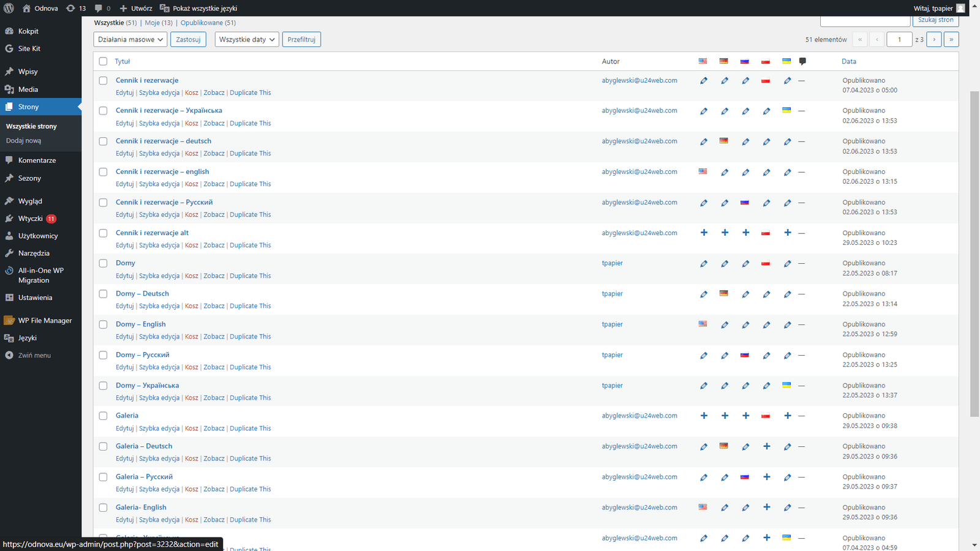This screenshot has width=980, height=551.
Task: Click the US flag in Domy – English row
Action: pos(703,324)
